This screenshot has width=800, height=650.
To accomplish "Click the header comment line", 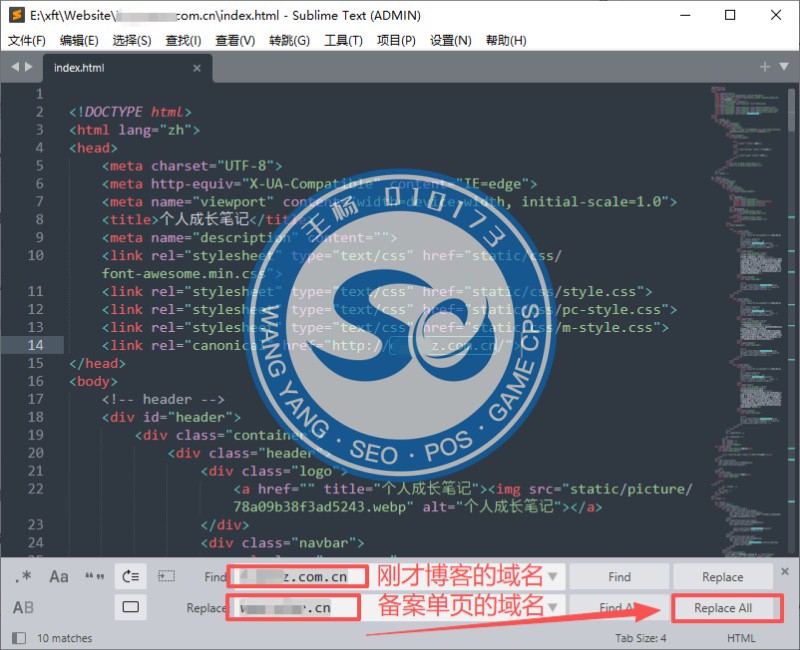I will pos(163,399).
